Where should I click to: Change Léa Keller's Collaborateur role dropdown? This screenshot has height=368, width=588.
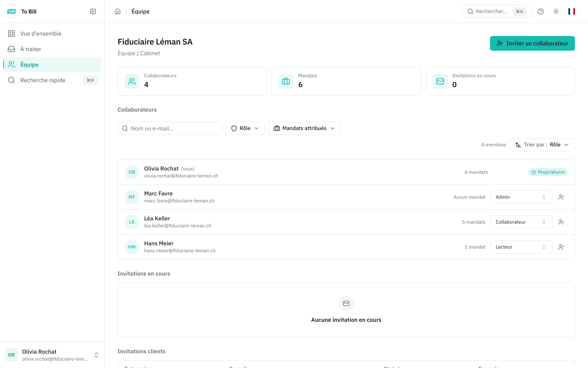coord(521,222)
